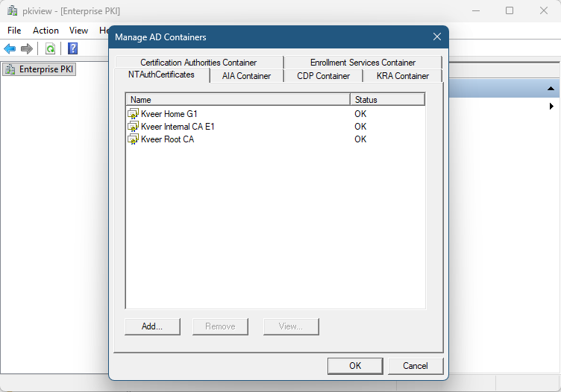Click the Back arrow toolbar icon
561x392 pixels.
(10, 48)
